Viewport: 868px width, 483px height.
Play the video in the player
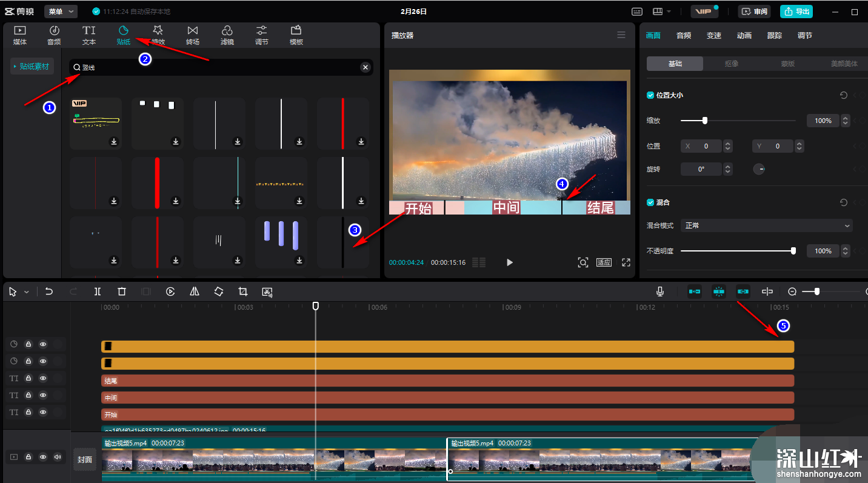(x=509, y=262)
